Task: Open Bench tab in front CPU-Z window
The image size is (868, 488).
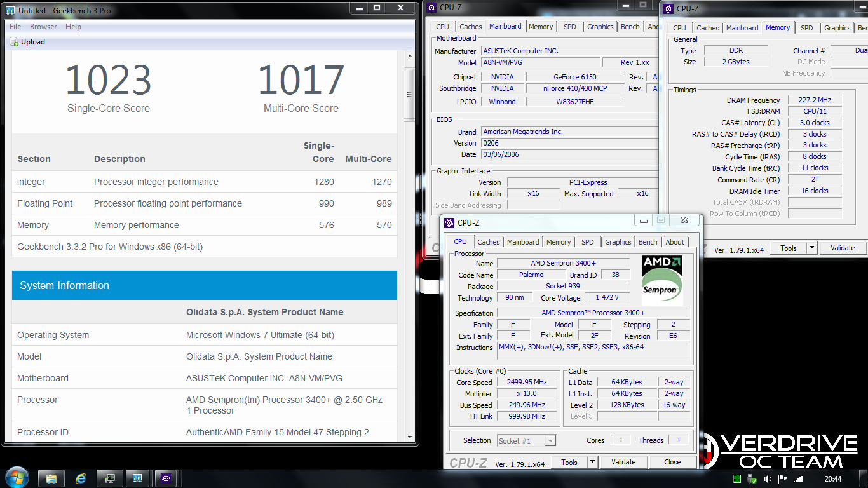Action: tap(648, 242)
